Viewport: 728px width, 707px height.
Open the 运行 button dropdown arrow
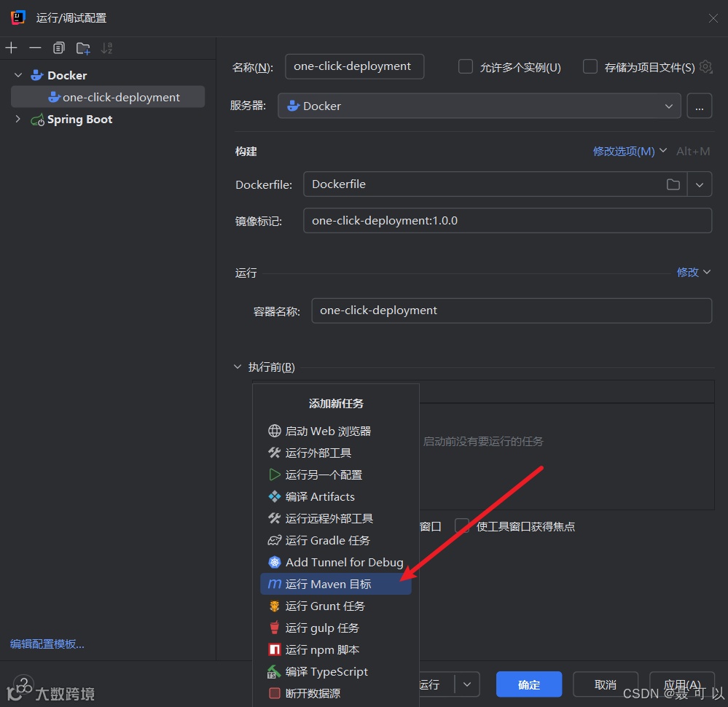[467, 684]
